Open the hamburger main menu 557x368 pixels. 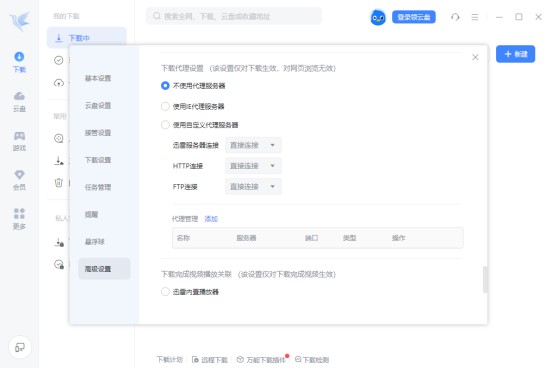[x=475, y=17]
